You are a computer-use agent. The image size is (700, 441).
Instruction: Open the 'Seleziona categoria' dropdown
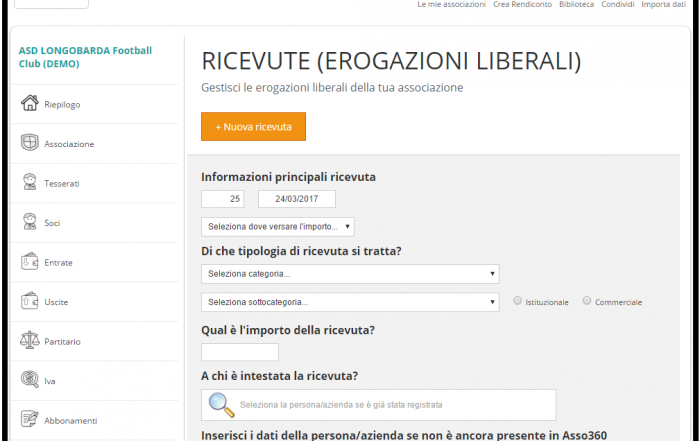tap(350, 274)
